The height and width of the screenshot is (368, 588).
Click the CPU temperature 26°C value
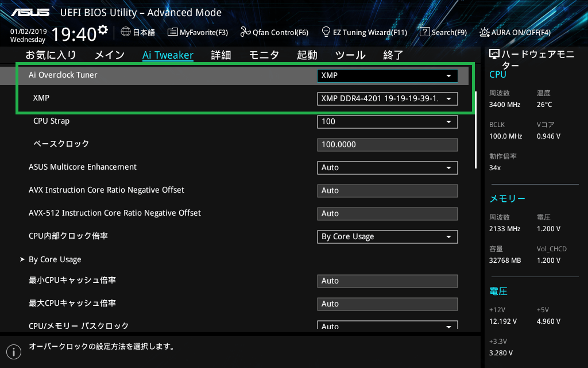pyautogui.click(x=544, y=105)
